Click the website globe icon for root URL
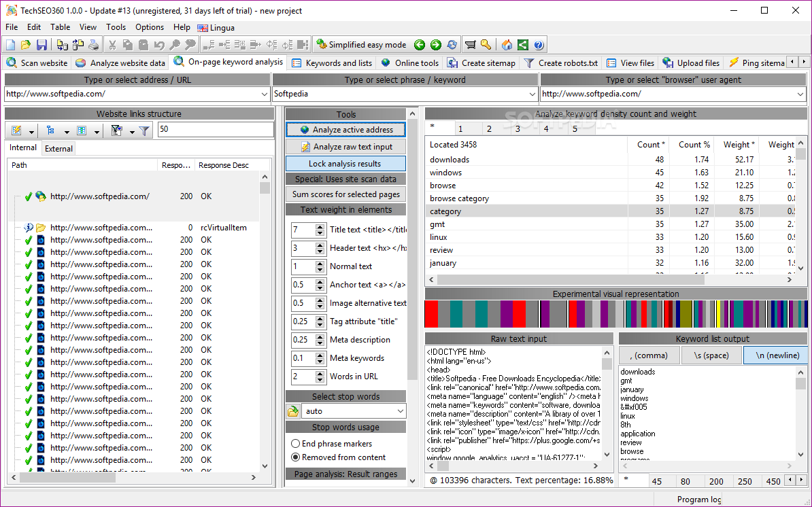Screen dimensions: 812x507 coord(41,196)
